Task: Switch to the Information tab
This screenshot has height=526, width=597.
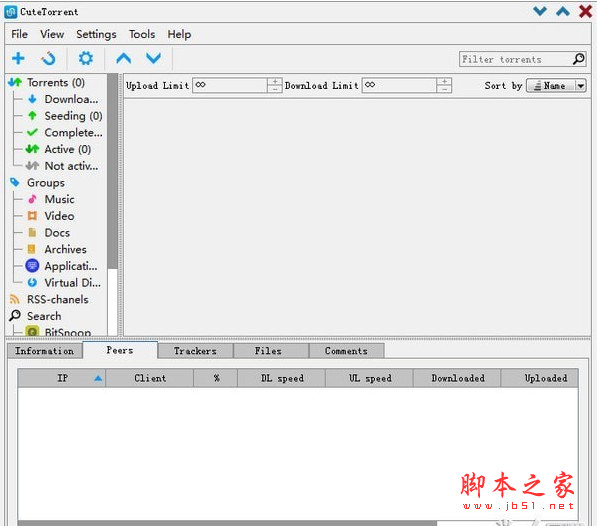Action: pos(45,351)
